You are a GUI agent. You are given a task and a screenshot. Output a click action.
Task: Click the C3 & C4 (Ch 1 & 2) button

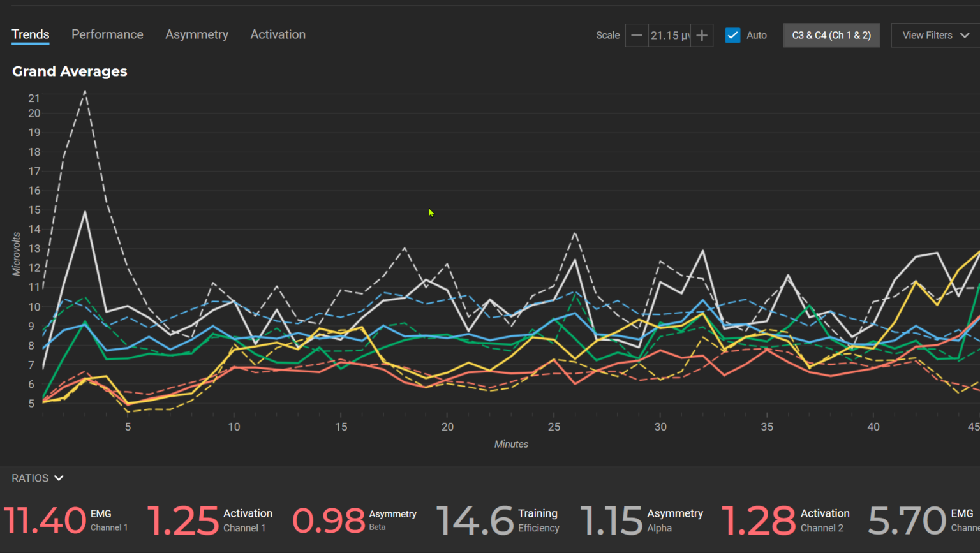(x=831, y=36)
